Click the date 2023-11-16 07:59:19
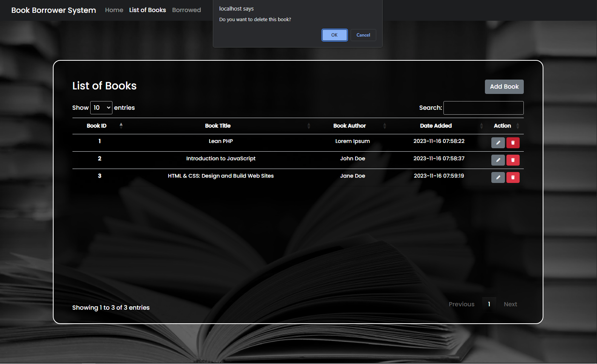Viewport: 597px width, 364px height. coord(439,176)
